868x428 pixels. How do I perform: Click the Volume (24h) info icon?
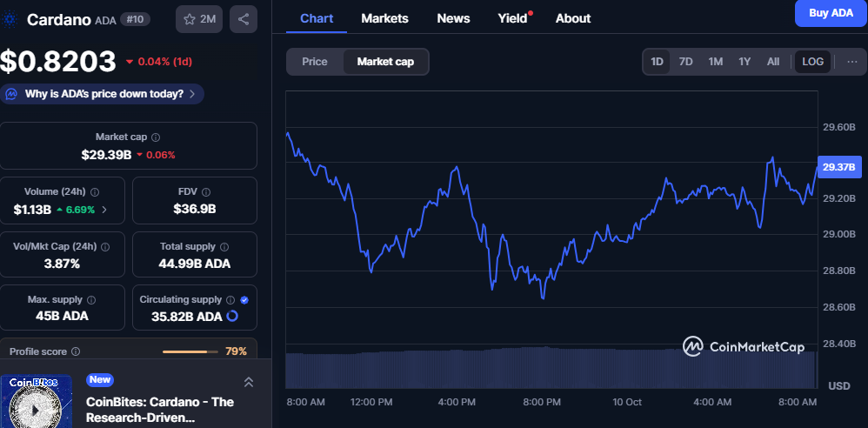coord(95,192)
